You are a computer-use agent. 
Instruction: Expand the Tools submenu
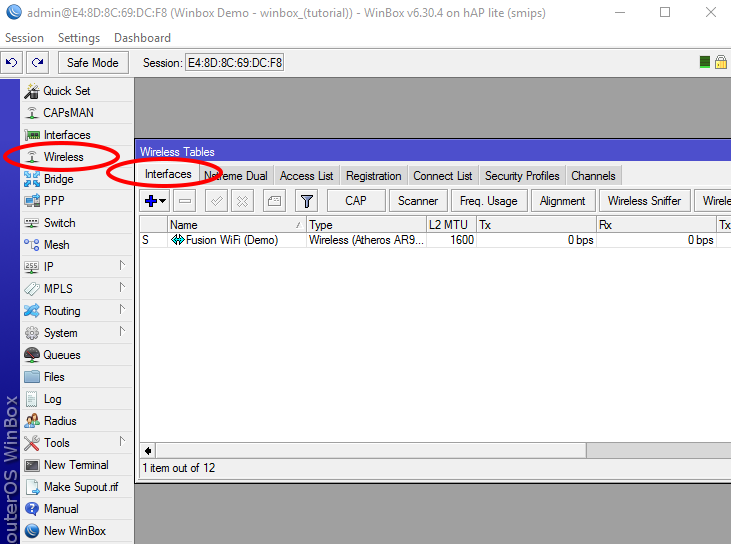pyautogui.click(x=77, y=443)
